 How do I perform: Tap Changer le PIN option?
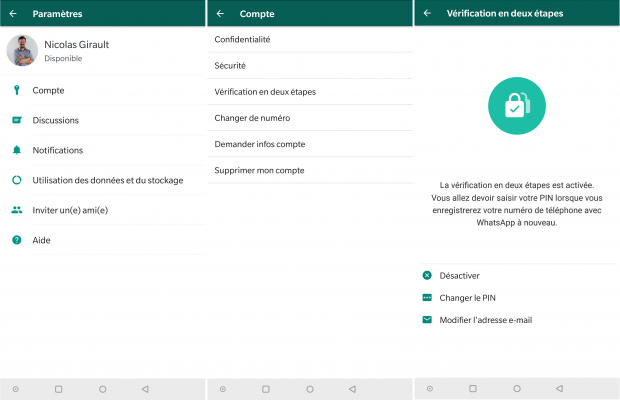(467, 298)
